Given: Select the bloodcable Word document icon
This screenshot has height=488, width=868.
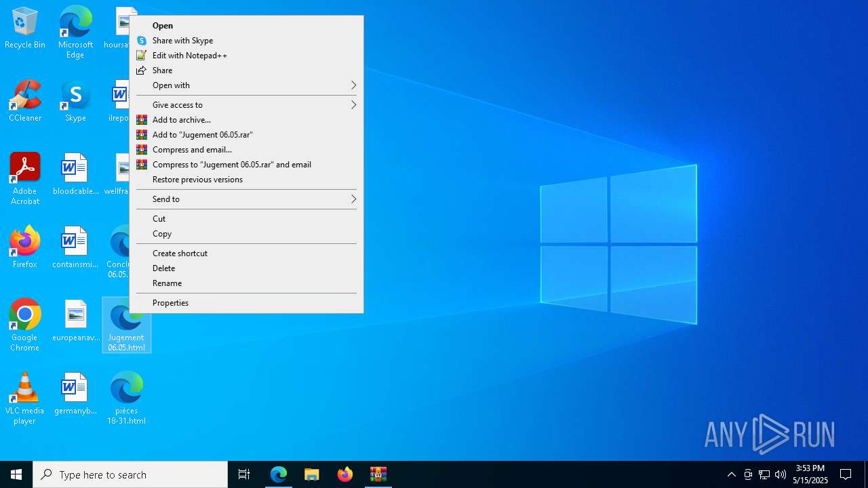Looking at the screenshot, I should click(75, 174).
